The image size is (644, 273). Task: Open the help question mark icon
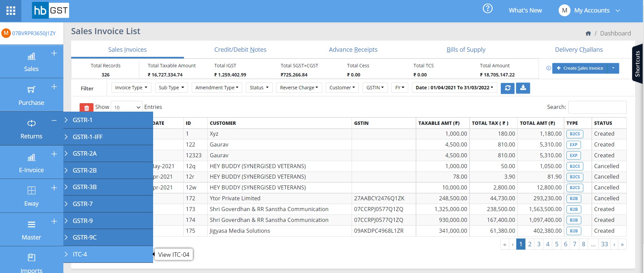tap(487, 8)
